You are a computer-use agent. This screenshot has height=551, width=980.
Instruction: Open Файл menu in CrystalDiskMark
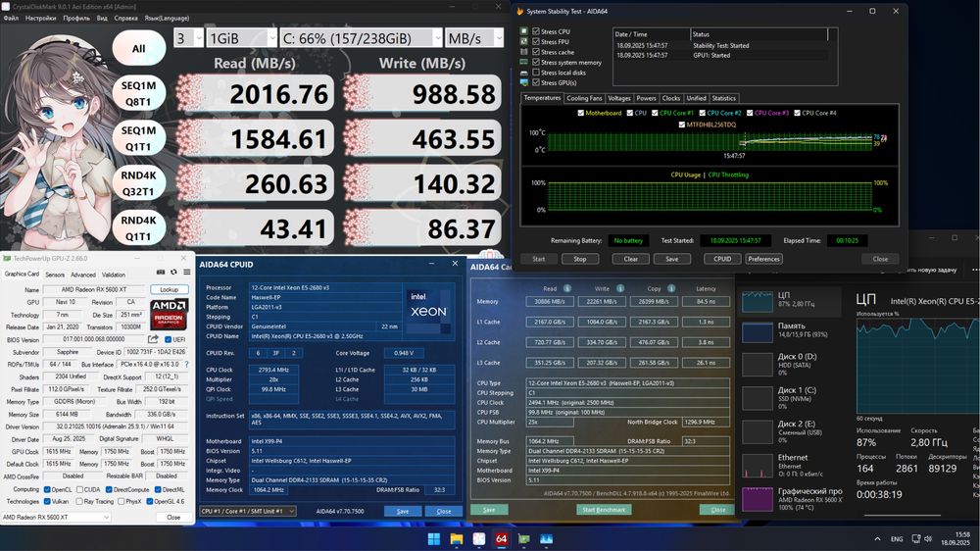coord(11,18)
